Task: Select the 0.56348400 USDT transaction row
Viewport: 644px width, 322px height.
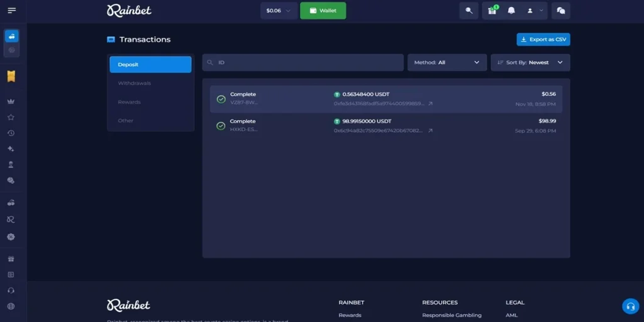Action: point(386,99)
